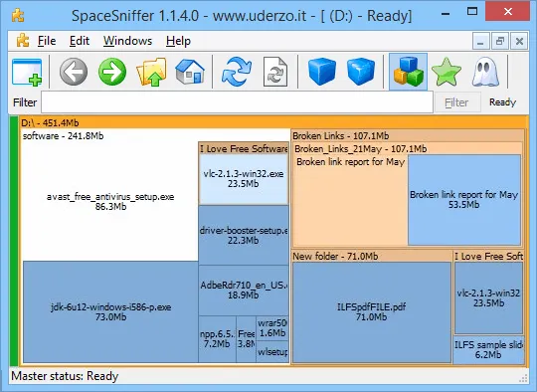The height and width of the screenshot is (392, 537).
Task: Go forward with the green arrow icon
Action: click(x=112, y=72)
